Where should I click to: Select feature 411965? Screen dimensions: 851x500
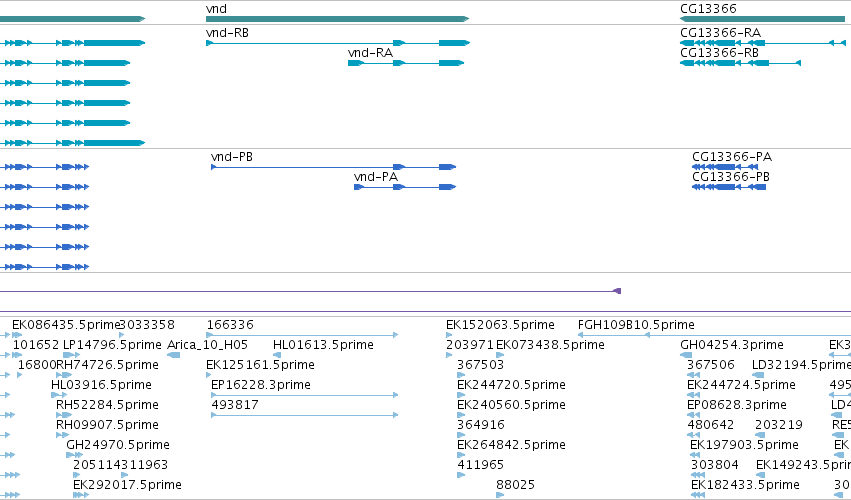(x=480, y=465)
